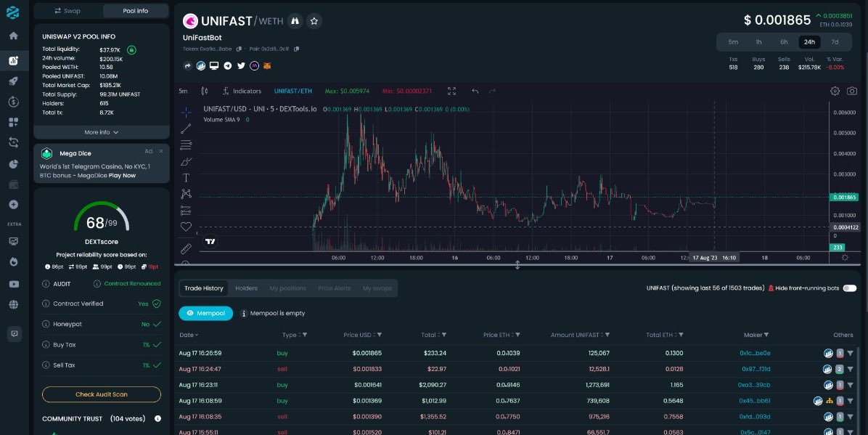Open the rocket icon in the sidebar
Viewport: 868px width, 435px height.
click(x=13, y=81)
